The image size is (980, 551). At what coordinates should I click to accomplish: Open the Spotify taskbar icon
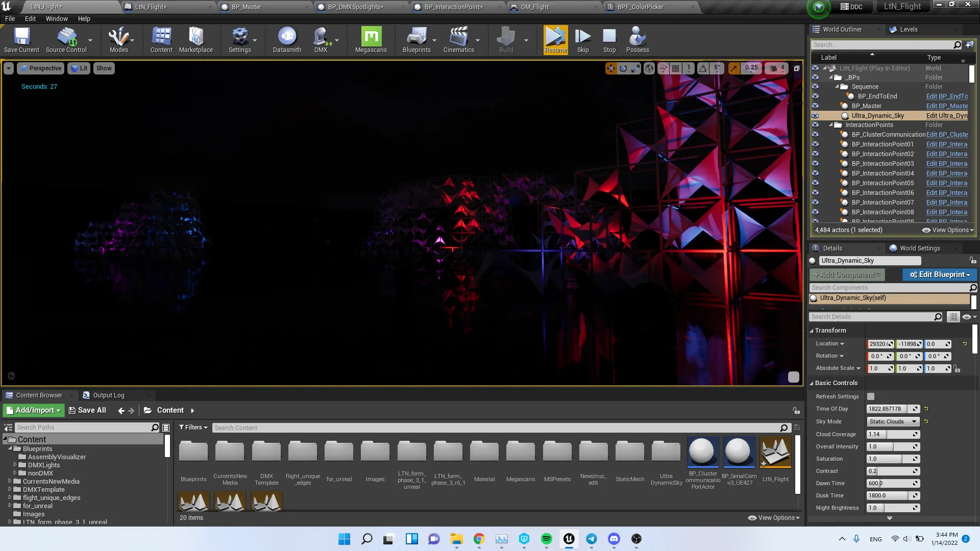[x=546, y=539]
